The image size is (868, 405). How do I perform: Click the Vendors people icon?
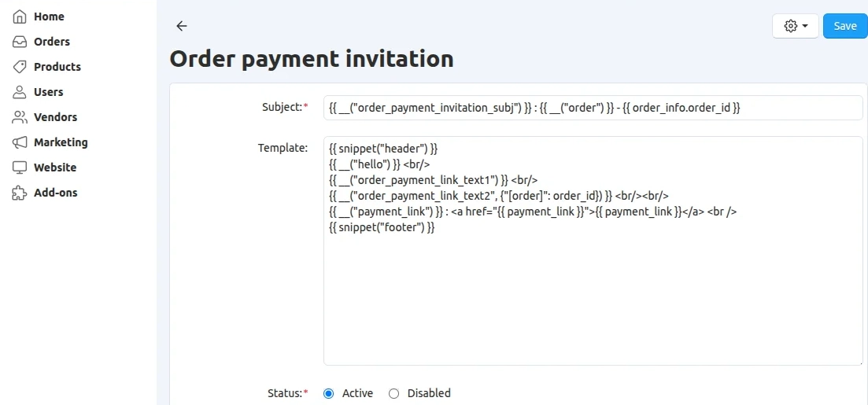tap(20, 117)
